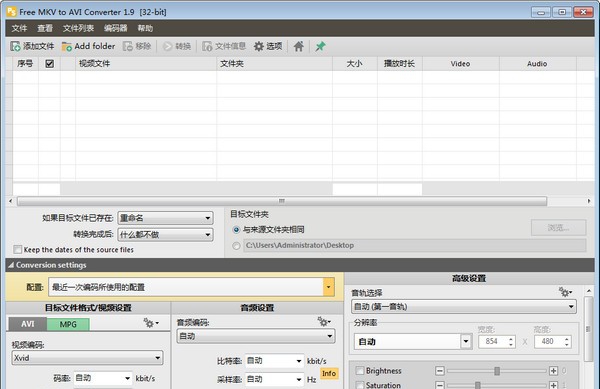Click the Desktop destination path field

pos(415,246)
